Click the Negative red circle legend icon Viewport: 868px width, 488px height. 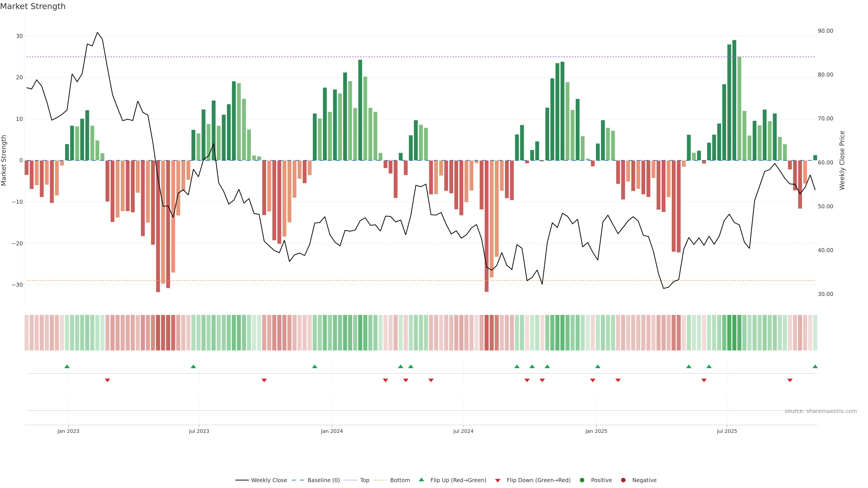[x=623, y=480]
